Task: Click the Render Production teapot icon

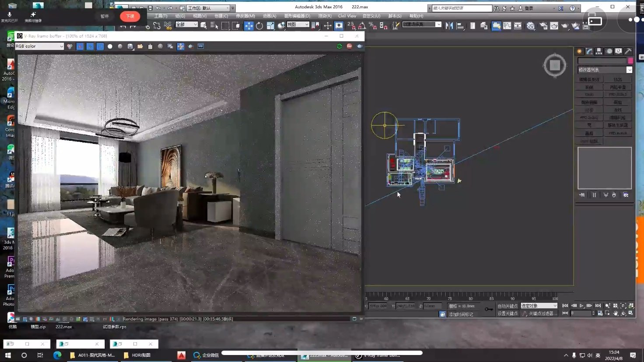Action: 565,26
